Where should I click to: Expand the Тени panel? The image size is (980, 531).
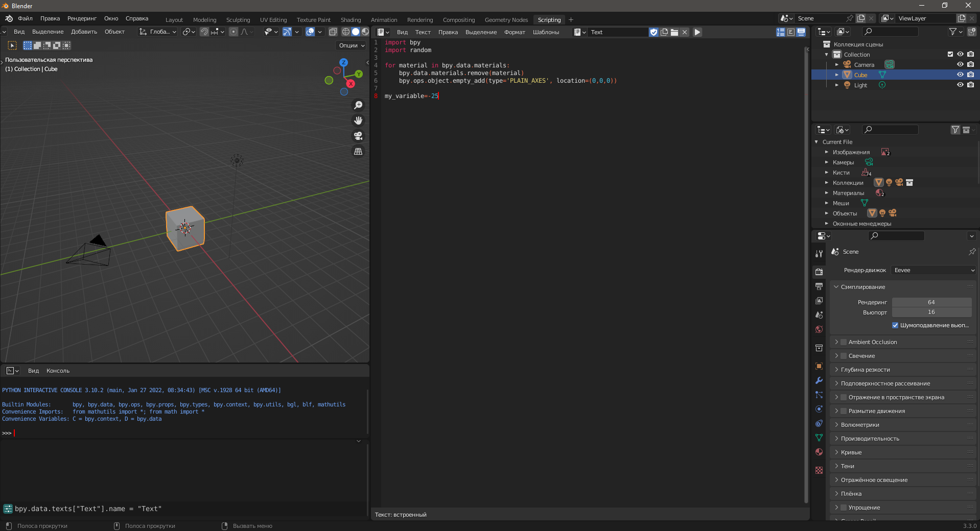coord(903,466)
